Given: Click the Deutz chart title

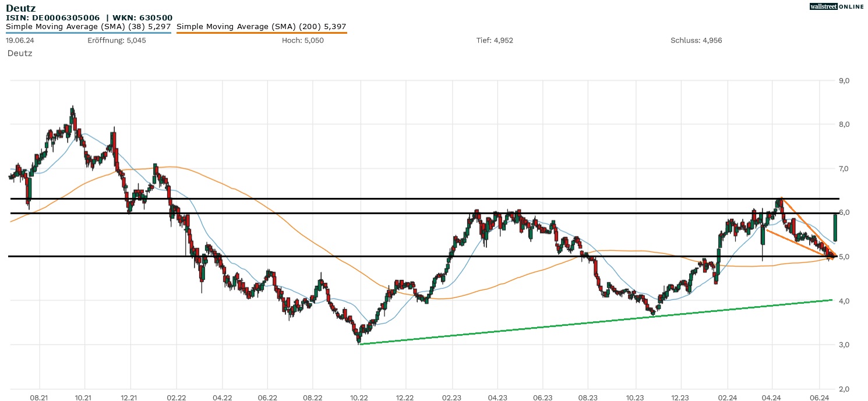Looking at the screenshot, I should pyautogui.click(x=20, y=8).
